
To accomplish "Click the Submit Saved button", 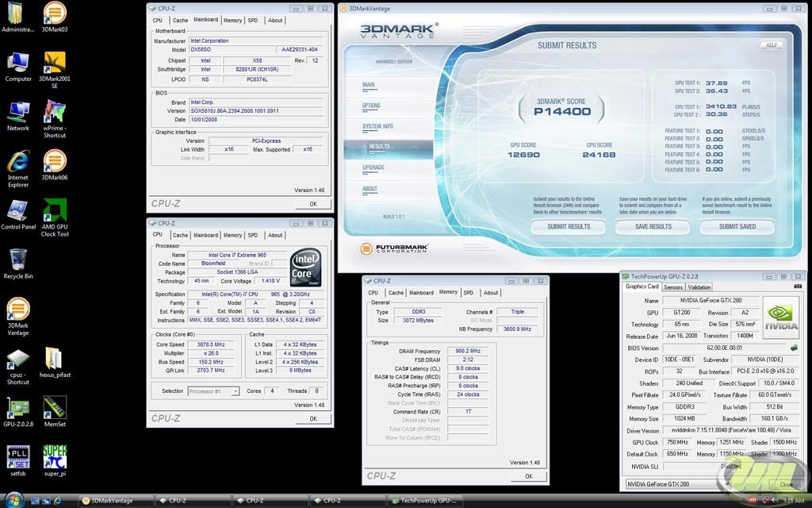I will tap(737, 226).
